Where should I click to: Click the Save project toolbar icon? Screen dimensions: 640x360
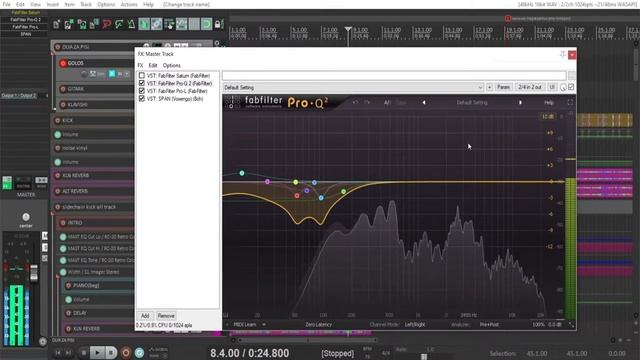coord(82,24)
